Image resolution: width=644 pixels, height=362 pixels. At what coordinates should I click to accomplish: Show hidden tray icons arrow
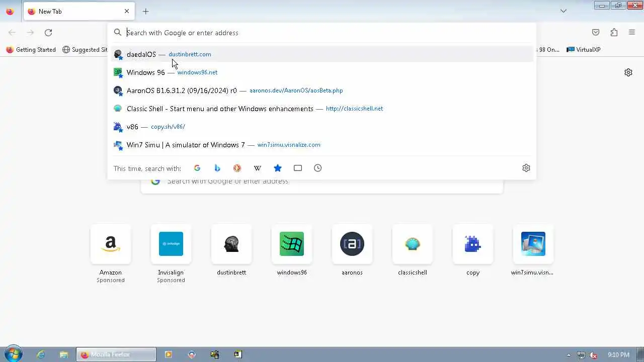pos(569,355)
